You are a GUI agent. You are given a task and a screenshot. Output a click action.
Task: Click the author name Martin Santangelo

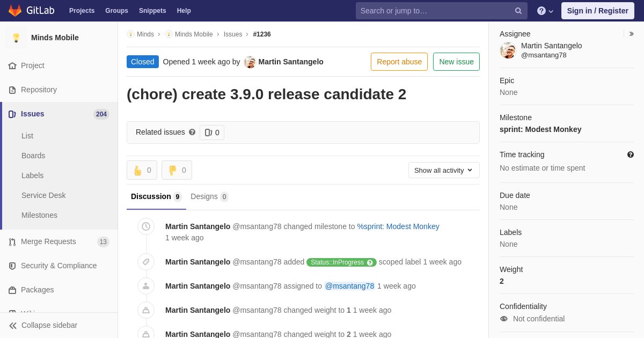pos(291,62)
